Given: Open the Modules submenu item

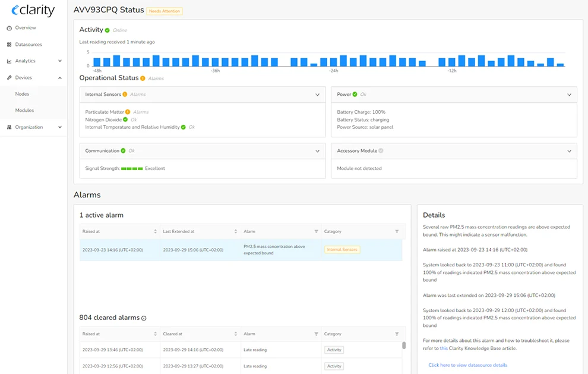Looking at the screenshot, I should point(24,110).
